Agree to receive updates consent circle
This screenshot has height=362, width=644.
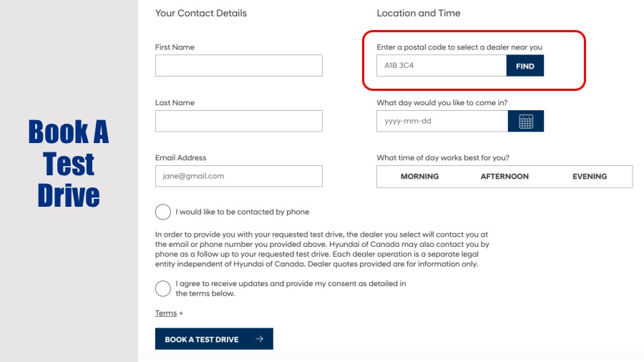[x=163, y=288]
